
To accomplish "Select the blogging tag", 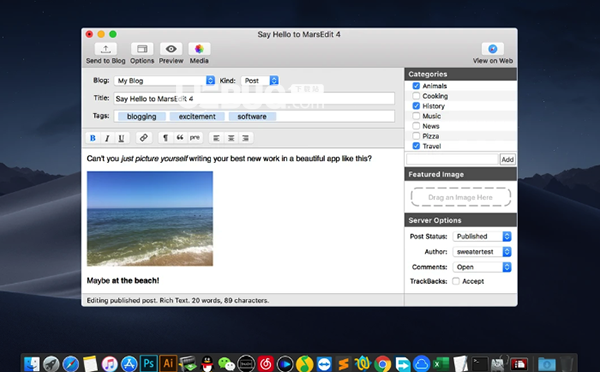I will (142, 116).
